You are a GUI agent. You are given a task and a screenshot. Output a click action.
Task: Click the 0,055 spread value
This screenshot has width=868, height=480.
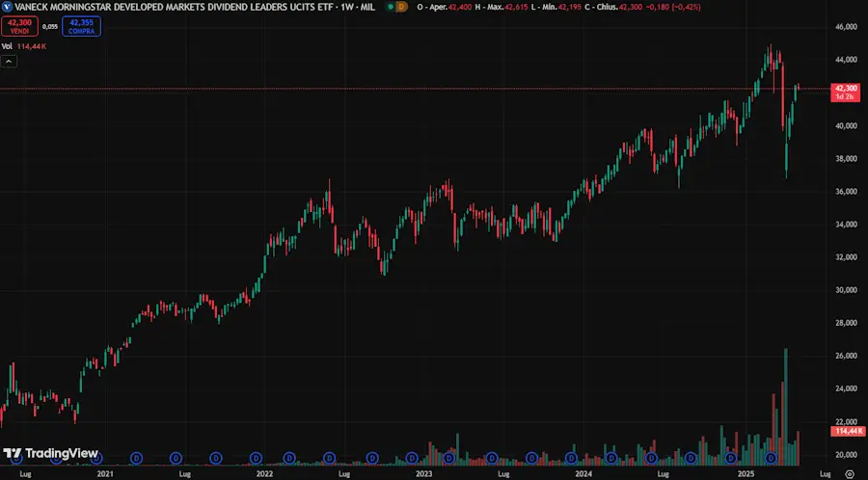[x=50, y=27]
